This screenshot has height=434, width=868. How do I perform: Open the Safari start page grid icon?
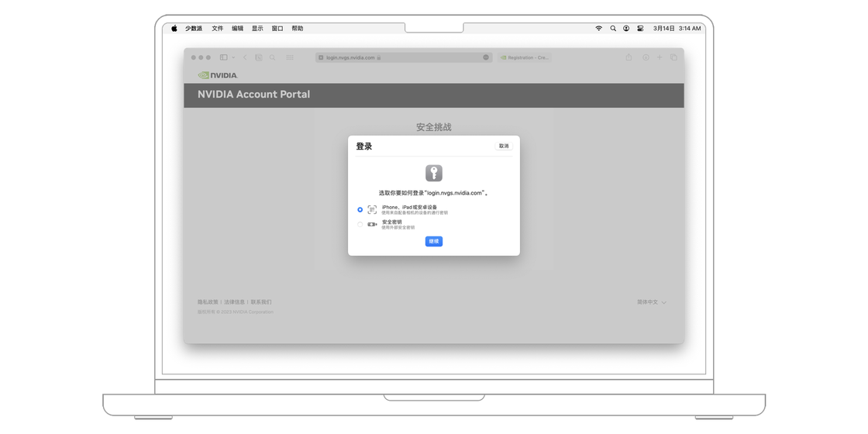click(x=290, y=57)
